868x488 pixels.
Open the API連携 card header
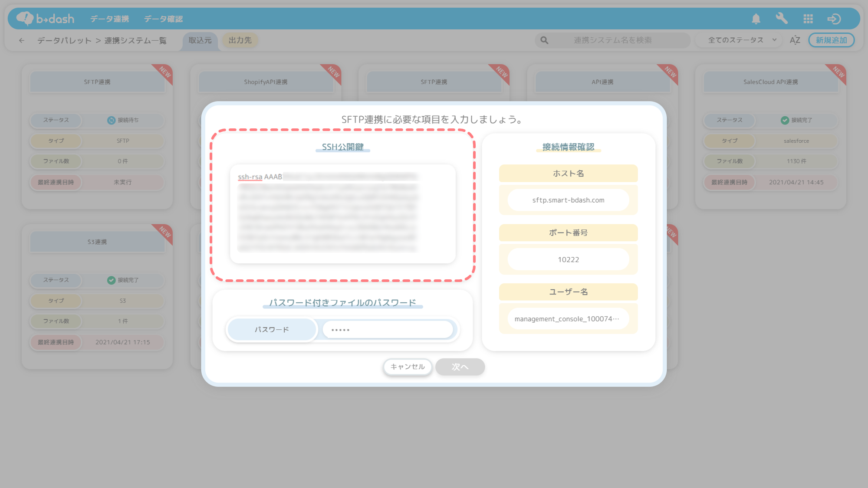coord(602,82)
